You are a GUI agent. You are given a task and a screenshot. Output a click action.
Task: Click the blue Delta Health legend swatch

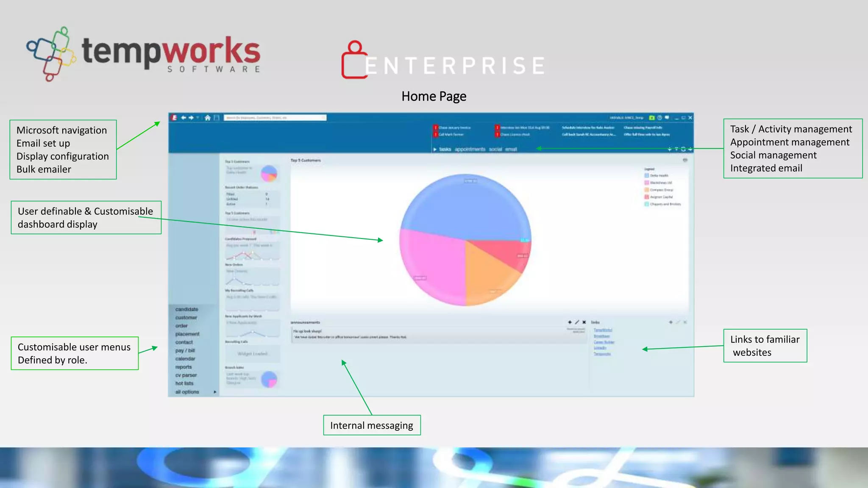pos(647,175)
